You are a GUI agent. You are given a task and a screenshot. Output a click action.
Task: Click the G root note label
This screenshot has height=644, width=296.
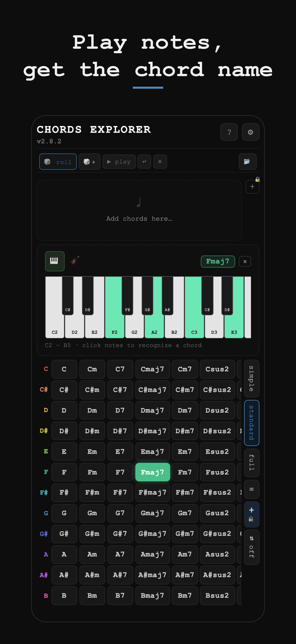pyautogui.click(x=46, y=513)
